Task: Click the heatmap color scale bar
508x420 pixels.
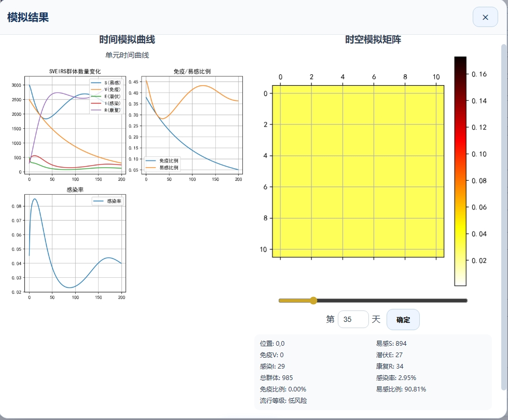Action: click(x=460, y=171)
